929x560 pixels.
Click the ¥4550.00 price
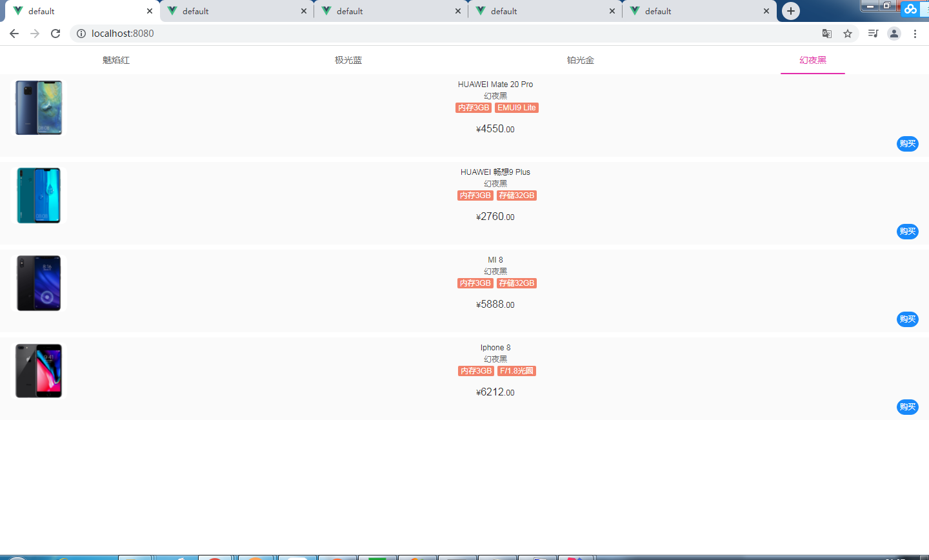point(495,129)
